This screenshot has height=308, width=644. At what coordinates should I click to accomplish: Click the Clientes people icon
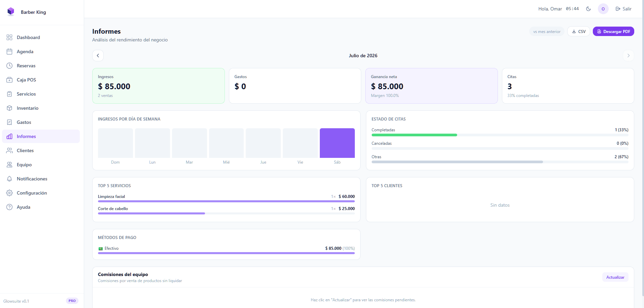click(x=9, y=150)
